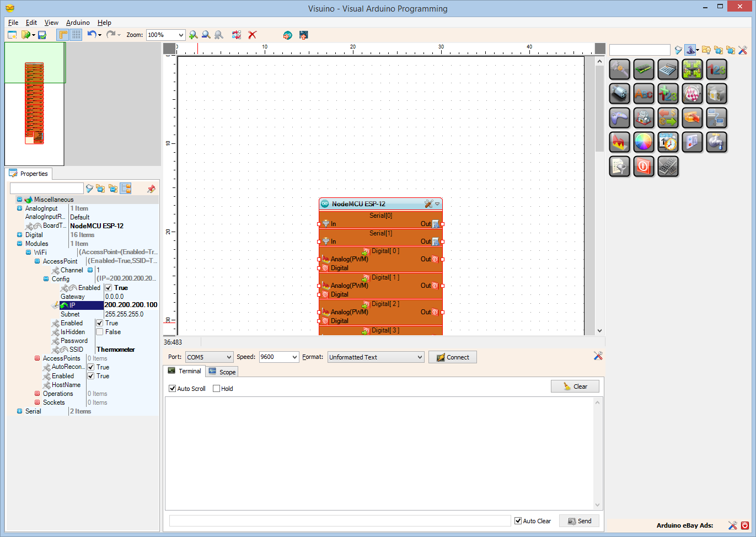Select the Subnet property row
The height and width of the screenshot is (537, 756).
[83, 314]
